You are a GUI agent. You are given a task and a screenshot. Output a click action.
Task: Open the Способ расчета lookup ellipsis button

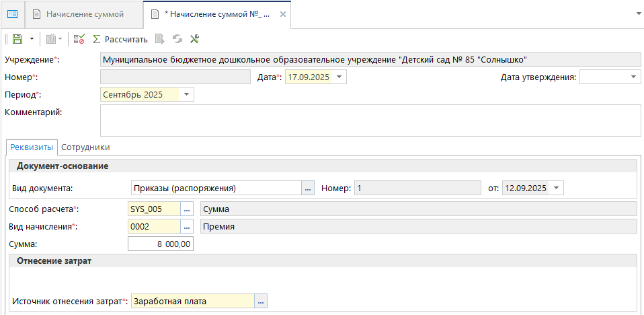(188, 209)
